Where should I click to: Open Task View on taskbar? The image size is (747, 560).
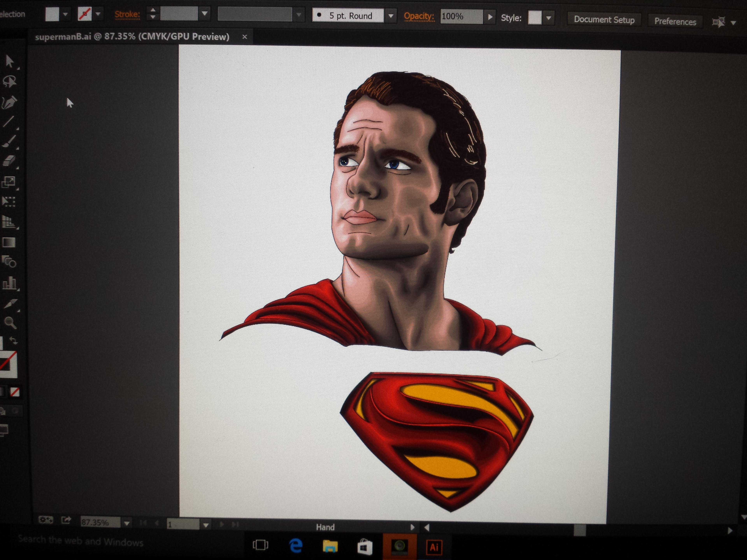[x=260, y=545]
